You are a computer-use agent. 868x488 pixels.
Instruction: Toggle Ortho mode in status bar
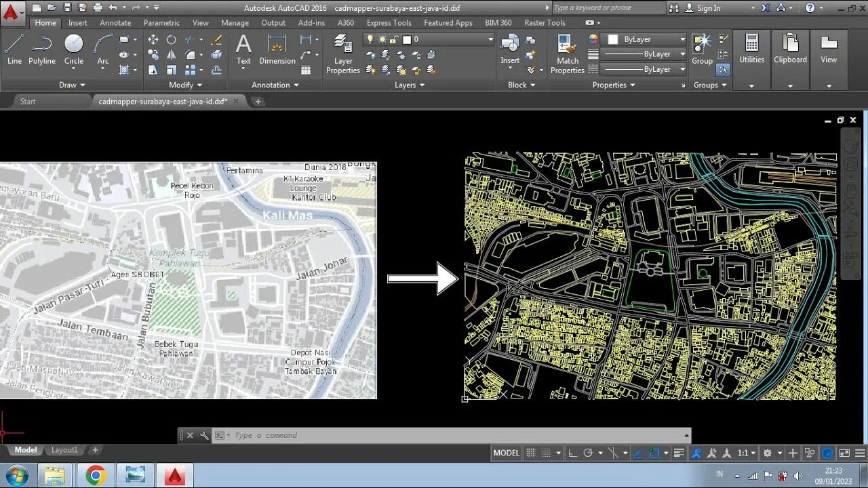(x=572, y=453)
